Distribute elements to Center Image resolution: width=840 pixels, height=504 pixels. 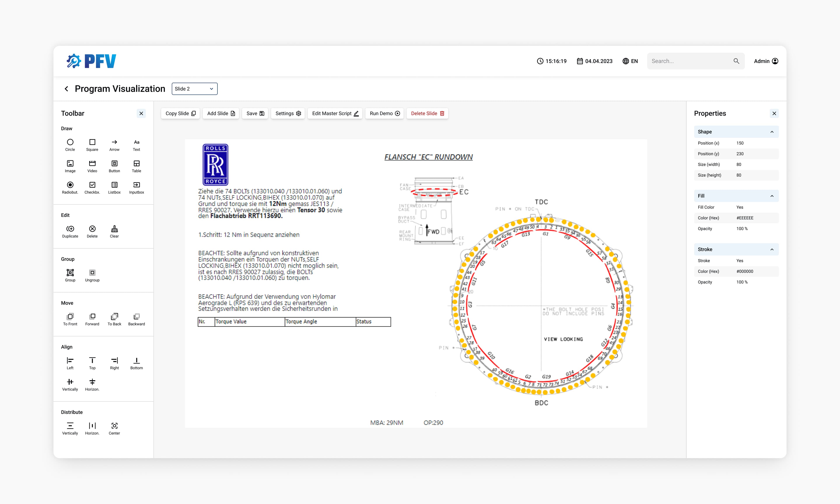pyautogui.click(x=114, y=429)
